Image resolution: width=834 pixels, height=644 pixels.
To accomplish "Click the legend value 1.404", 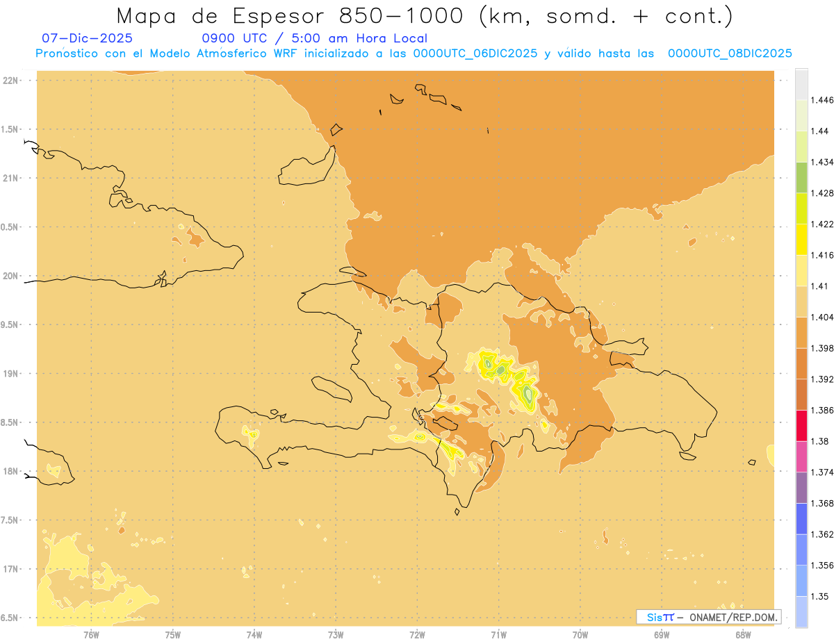I will (824, 317).
